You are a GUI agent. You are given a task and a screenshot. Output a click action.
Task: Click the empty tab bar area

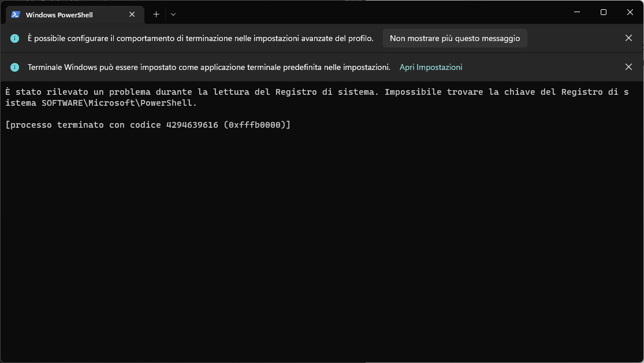(x=347, y=14)
